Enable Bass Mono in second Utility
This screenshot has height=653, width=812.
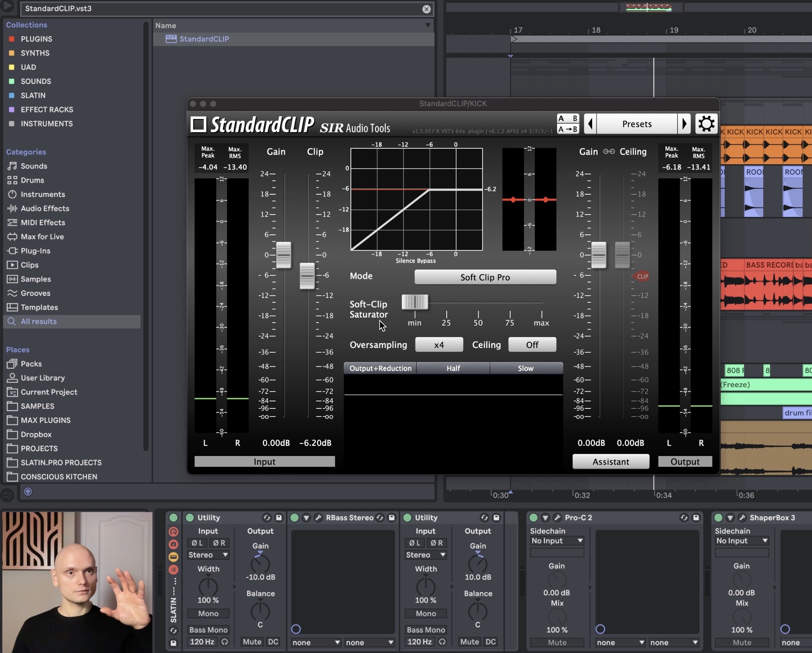pos(426,630)
